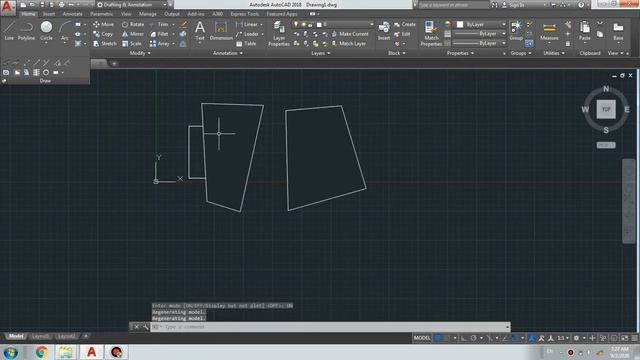Toggle polar tracking in status bar
The width and height of the screenshot is (640, 360).
pos(473,338)
